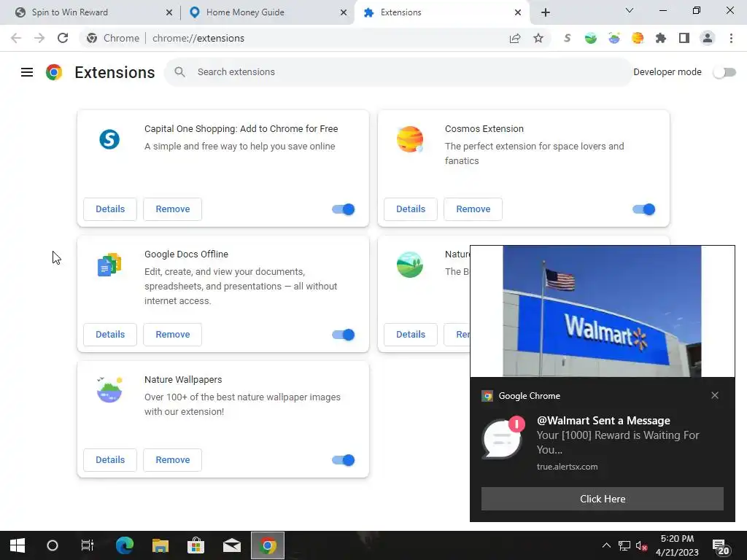Screen dimensions: 747x560
Task: Reload the page
Action: 63,38
